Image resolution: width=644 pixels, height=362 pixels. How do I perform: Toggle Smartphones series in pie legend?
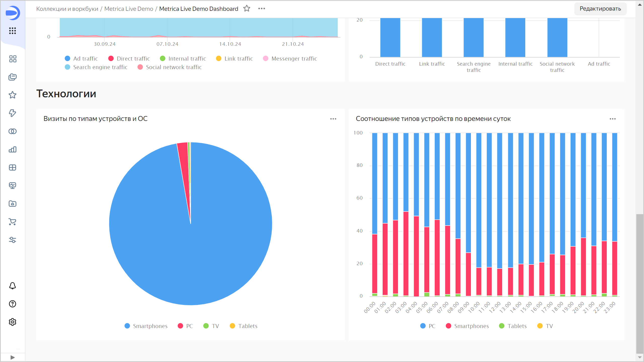point(146,326)
